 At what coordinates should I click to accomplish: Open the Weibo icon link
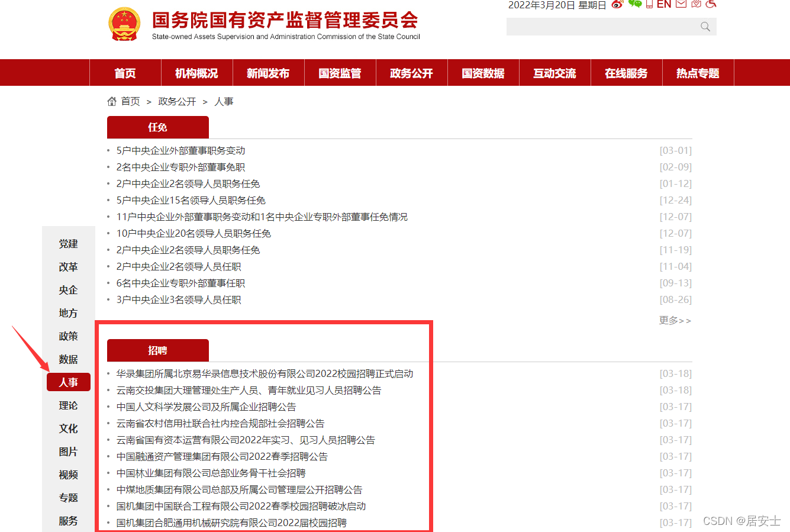[x=617, y=4]
